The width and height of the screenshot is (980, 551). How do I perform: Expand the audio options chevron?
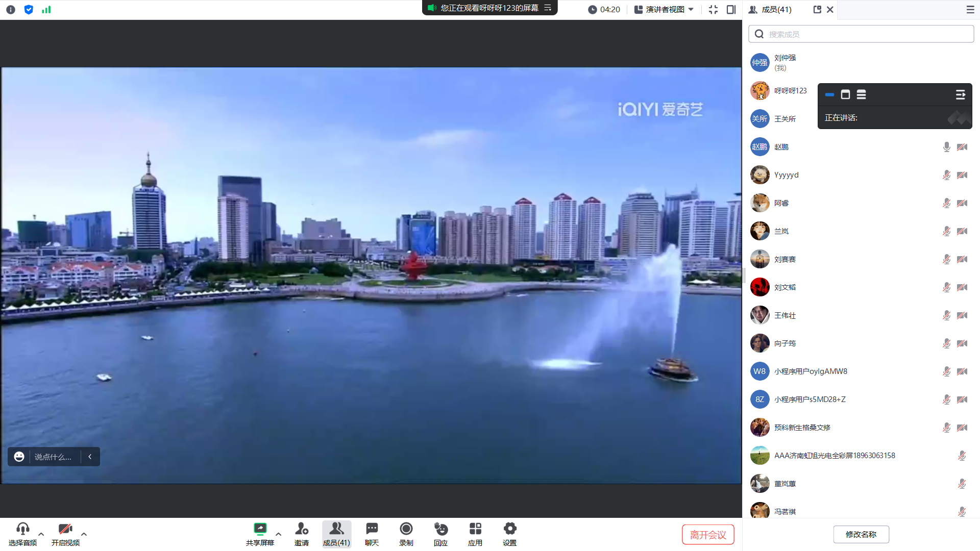tap(41, 534)
